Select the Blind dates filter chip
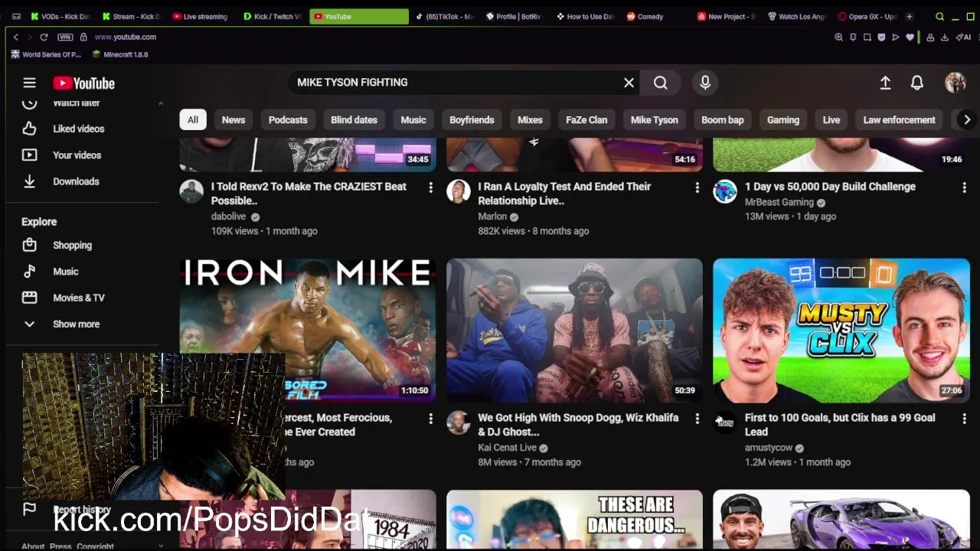 [x=354, y=119]
